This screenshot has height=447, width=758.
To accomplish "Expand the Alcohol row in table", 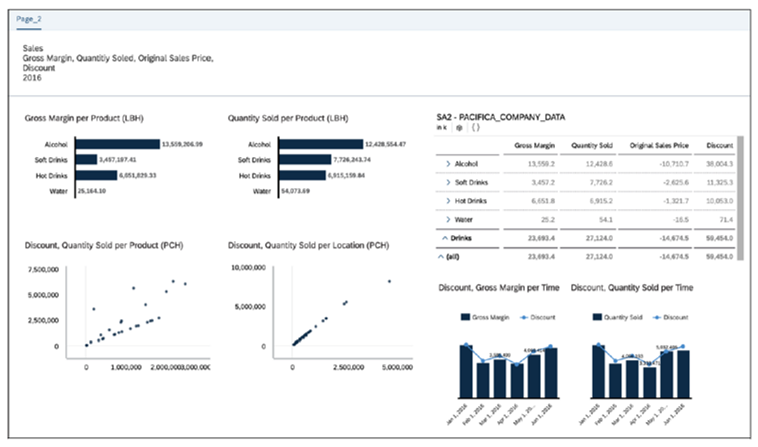I will click(x=447, y=162).
